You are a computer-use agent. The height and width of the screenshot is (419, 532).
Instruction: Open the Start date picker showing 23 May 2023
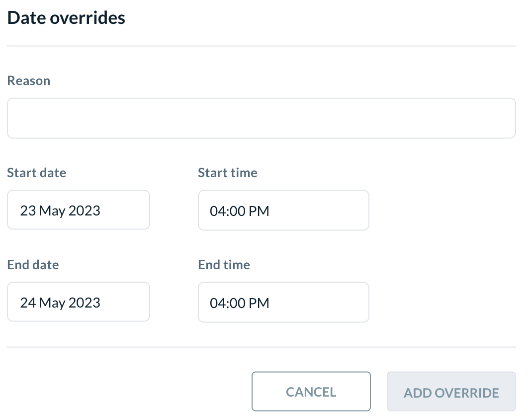click(78, 209)
